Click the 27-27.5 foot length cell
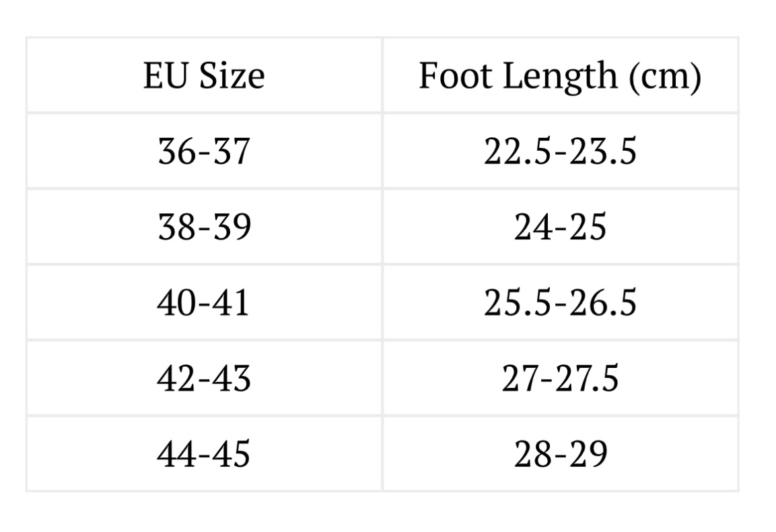The width and height of the screenshot is (776, 532). coord(560,378)
